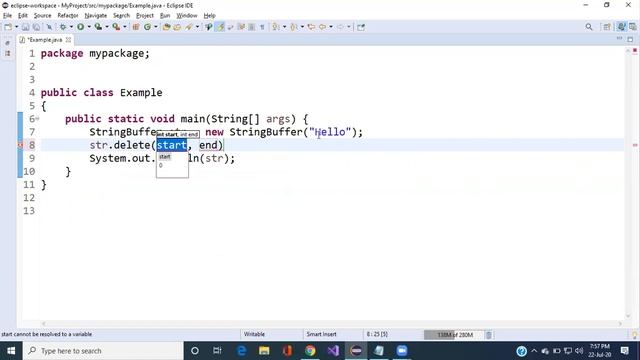Viewport: 640px width, 360px height.
Task: Open the External Tools dropdown arrow
Action: [x=125, y=27]
